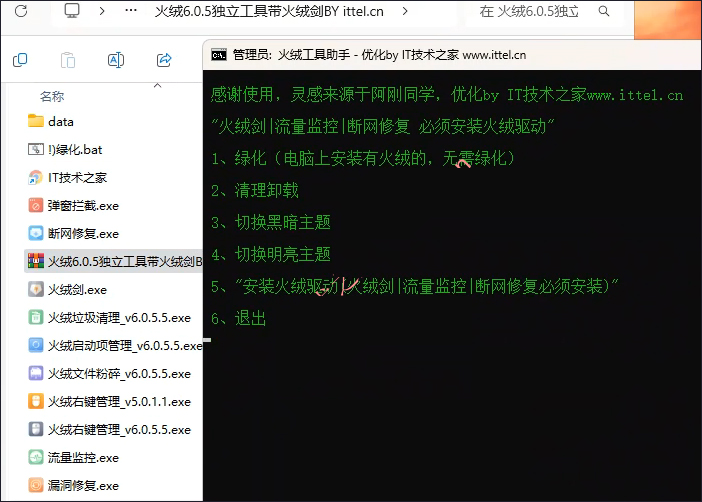
Task: Refresh the Explorer folder view
Action: coord(21,11)
